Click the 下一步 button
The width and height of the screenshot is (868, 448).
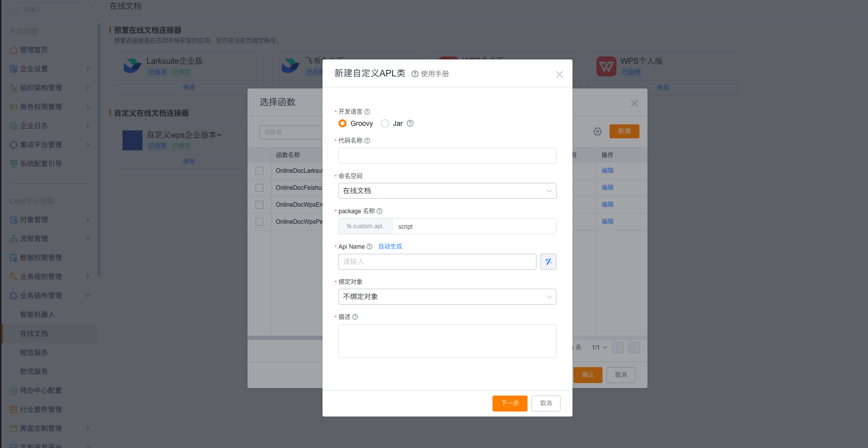click(509, 404)
